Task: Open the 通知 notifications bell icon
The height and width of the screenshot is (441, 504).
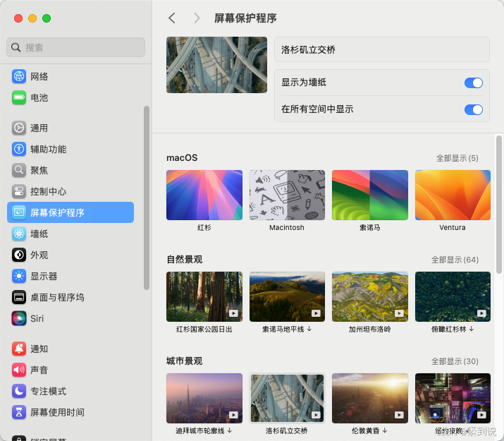Action: [19, 349]
